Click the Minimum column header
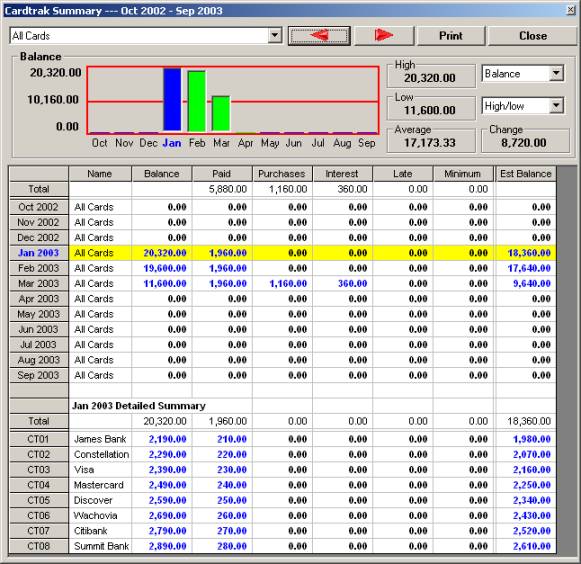Screen dimensions: 581x564 [x=463, y=174]
